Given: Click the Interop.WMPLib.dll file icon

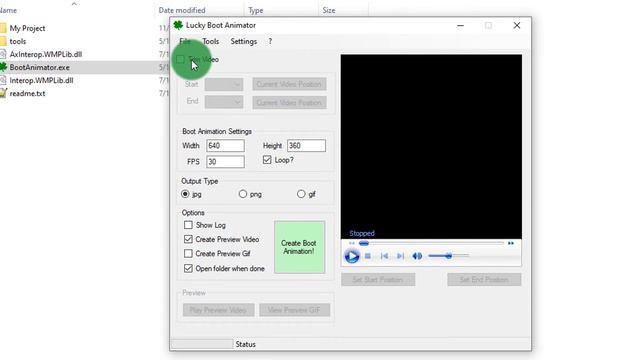Looking at the screenshot, I should pyautogui.click(x=3, y=80).
